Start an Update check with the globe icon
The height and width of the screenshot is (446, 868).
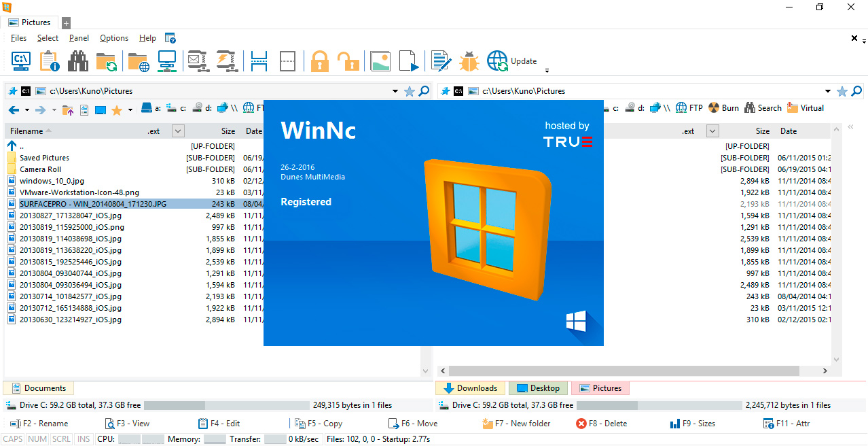pos(498,61)
